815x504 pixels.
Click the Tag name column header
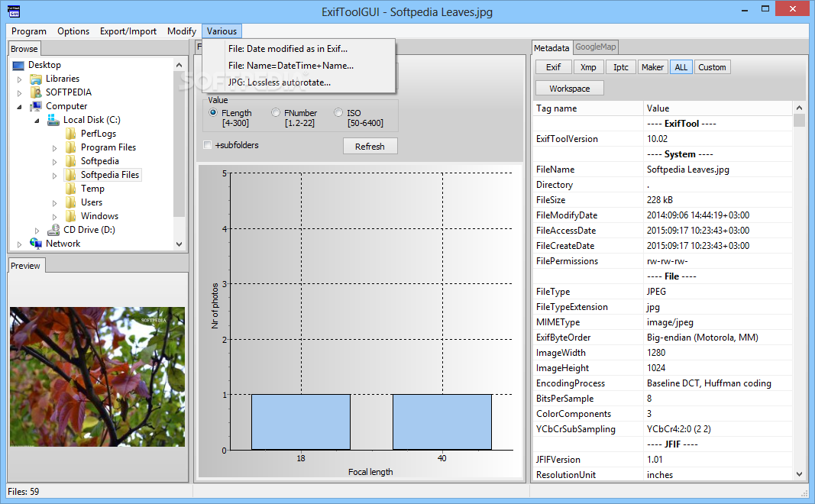click(x=588, y=108)
